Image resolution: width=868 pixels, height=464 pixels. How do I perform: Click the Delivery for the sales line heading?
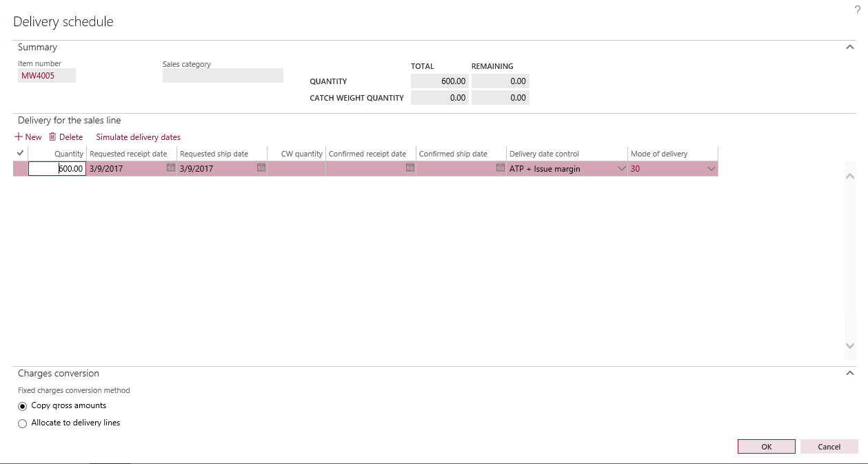coord(70,120)
